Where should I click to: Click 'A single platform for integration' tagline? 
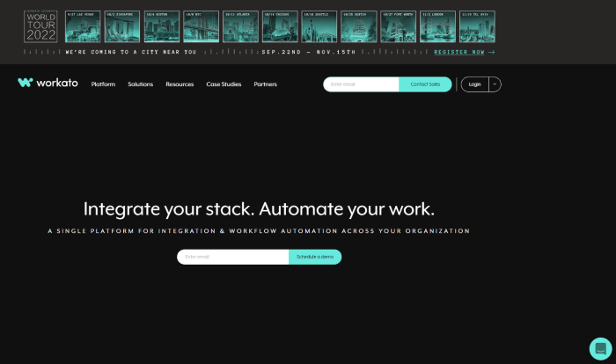coord(259,231)
